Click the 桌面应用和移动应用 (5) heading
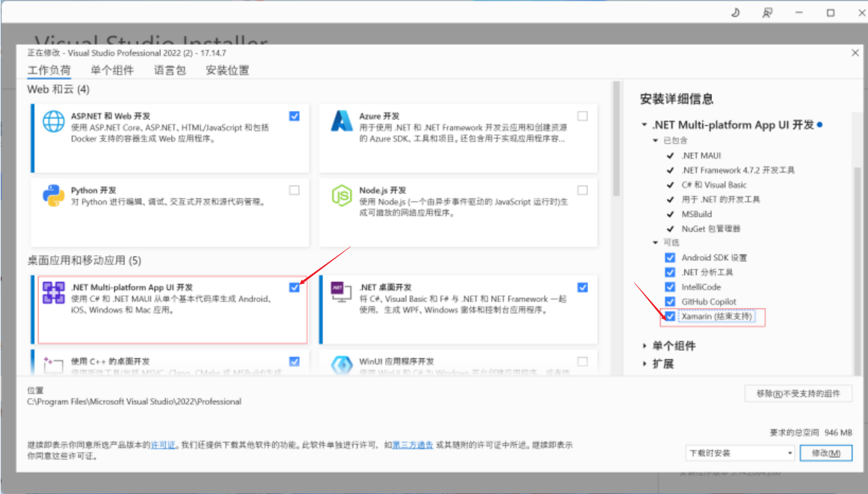Screen dimensions: 868x494 (84, 260)
